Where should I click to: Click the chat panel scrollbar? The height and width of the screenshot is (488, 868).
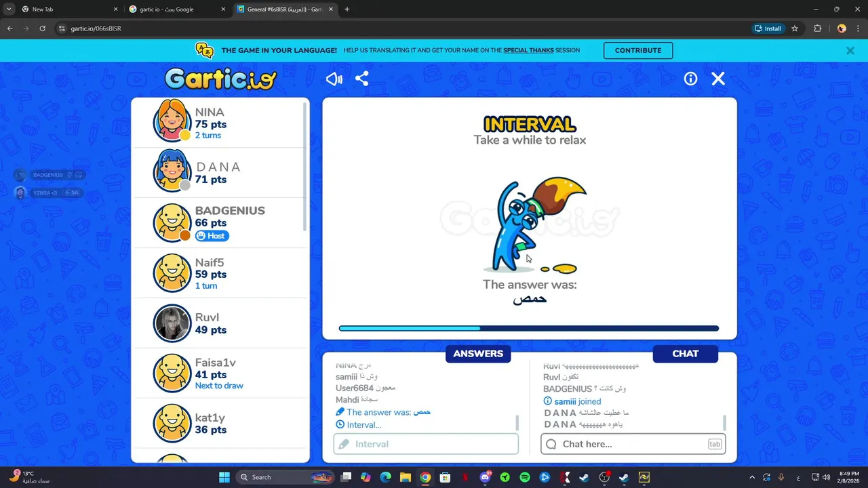(x=724, y=423)
